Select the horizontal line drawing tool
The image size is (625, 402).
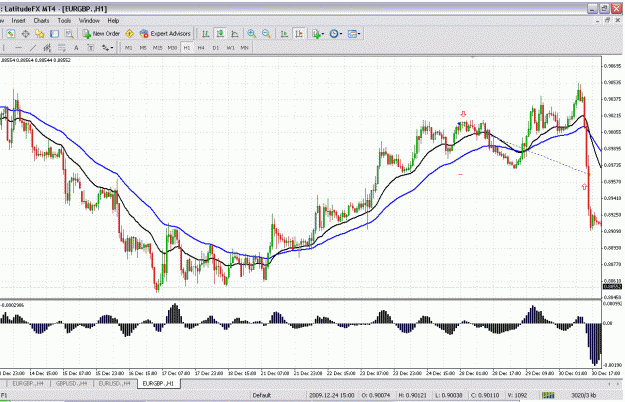click(18, 48)
